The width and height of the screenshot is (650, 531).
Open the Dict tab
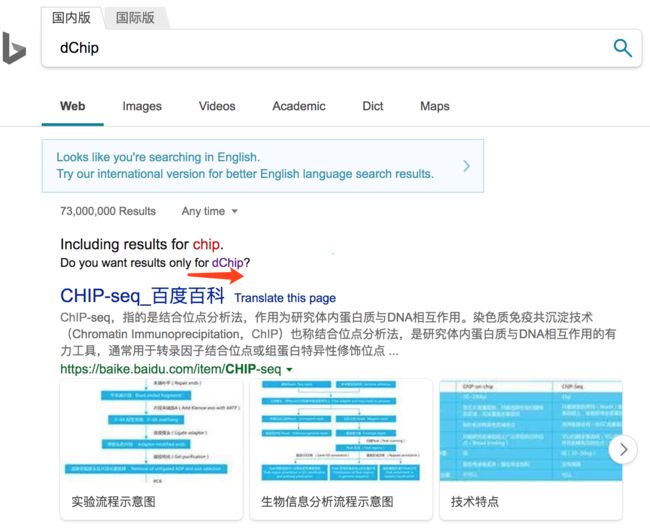click(373, 106)
